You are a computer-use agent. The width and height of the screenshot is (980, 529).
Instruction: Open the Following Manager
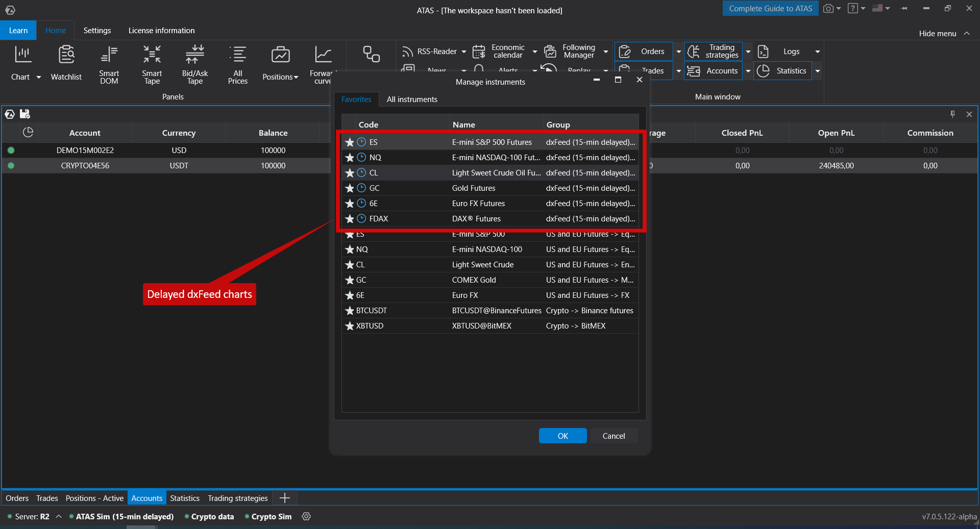tap(571, 52)
